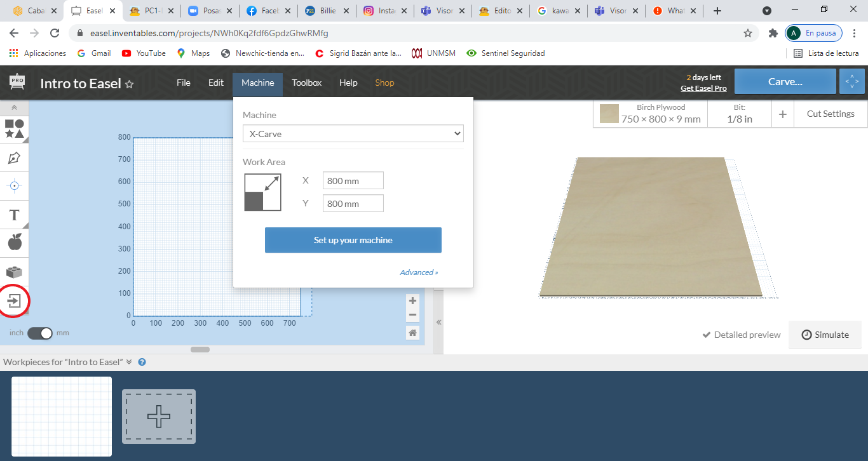Toggle the Detailed preview option
The width and height of the screenshot is (868, 461).
coord(742,335)
